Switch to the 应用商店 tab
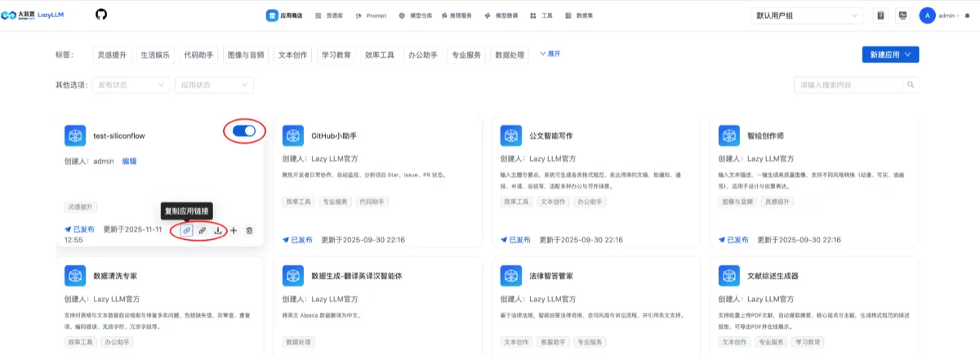The height and width of the screenshot is (355, 980). tap(286, 16)
